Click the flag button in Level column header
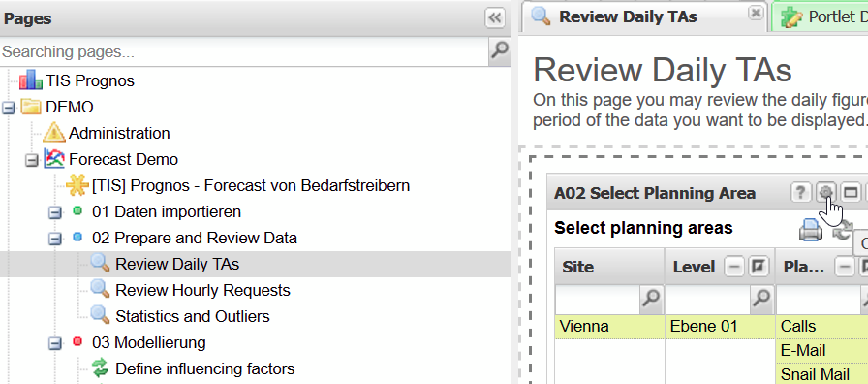The width and height of the screenshot is (868, 384). coord(759,267)
